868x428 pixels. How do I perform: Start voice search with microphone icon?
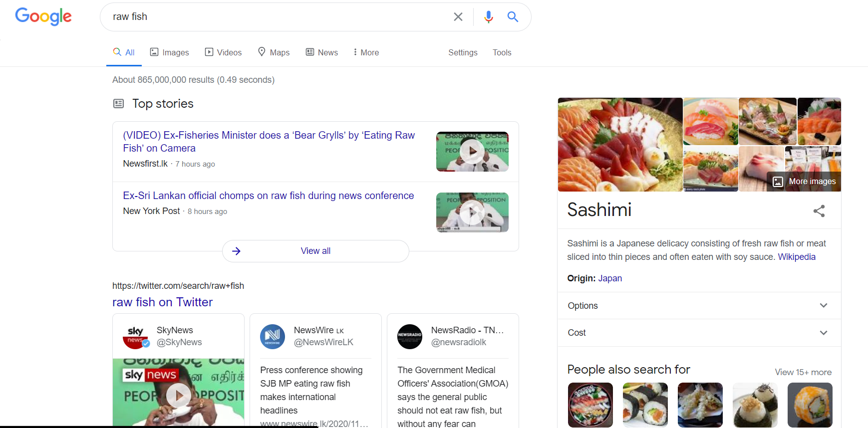[488, 17]
